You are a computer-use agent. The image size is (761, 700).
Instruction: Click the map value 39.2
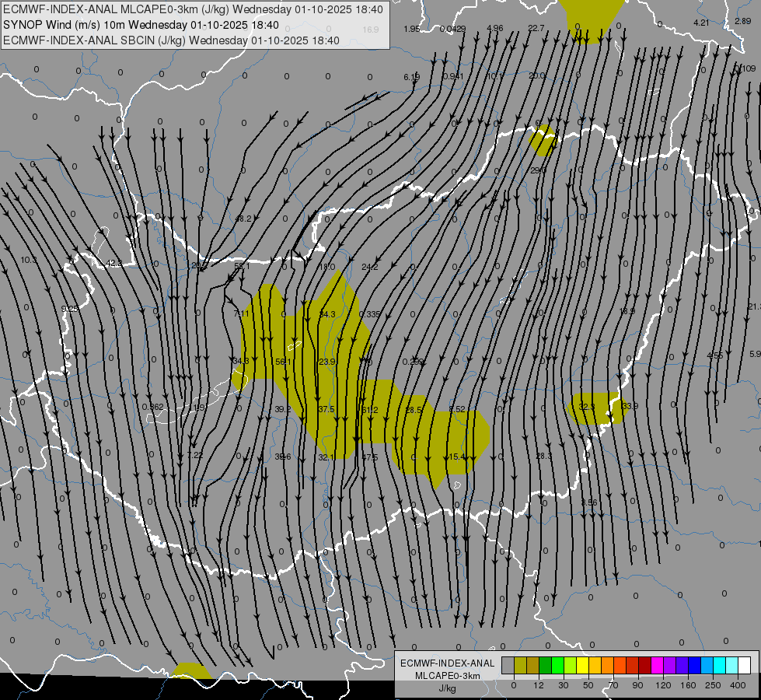pyautogui.click(x=283, y=409)
